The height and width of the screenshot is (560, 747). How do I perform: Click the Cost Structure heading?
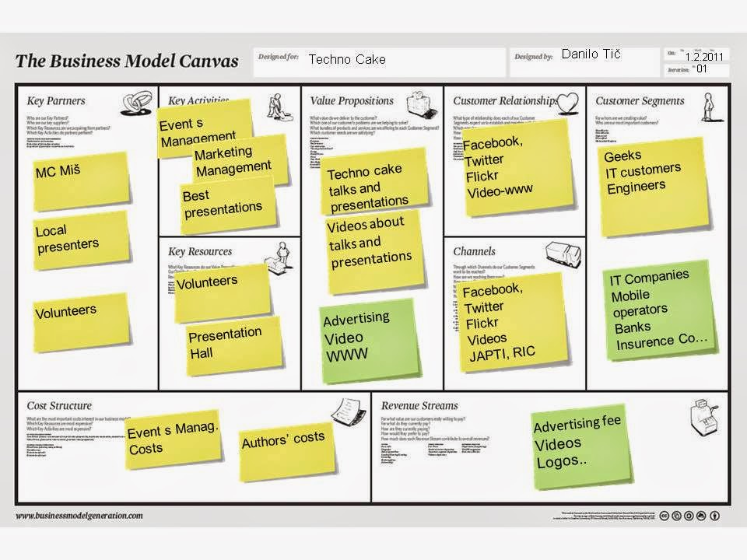[59, 406]
